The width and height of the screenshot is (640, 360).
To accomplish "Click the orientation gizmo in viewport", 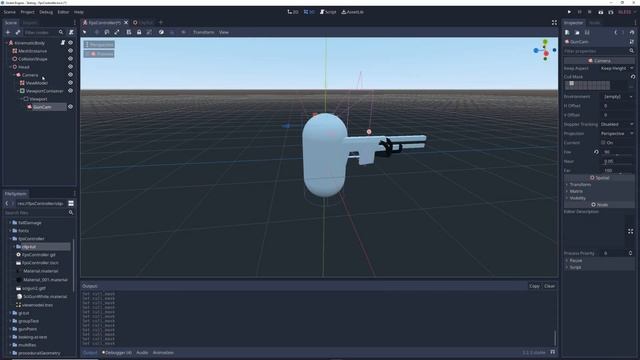I will point(545,50).
